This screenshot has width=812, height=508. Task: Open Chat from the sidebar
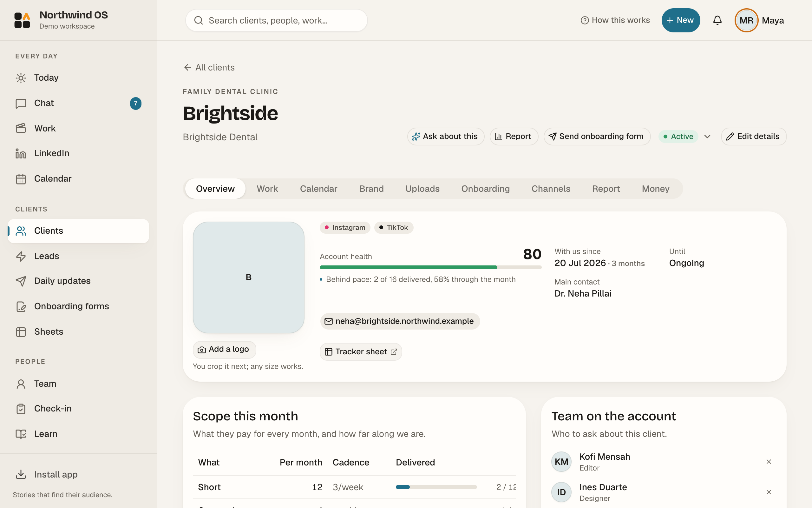78,103
